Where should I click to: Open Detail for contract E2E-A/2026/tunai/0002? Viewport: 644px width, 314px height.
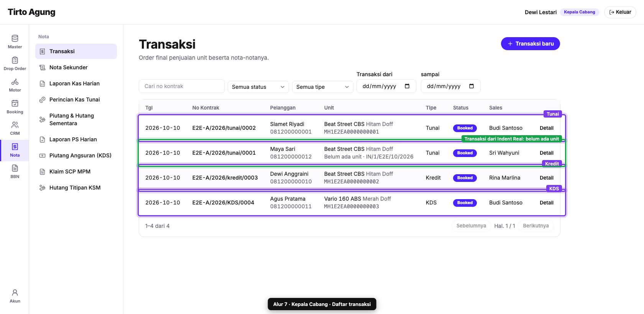pos(547,128)
